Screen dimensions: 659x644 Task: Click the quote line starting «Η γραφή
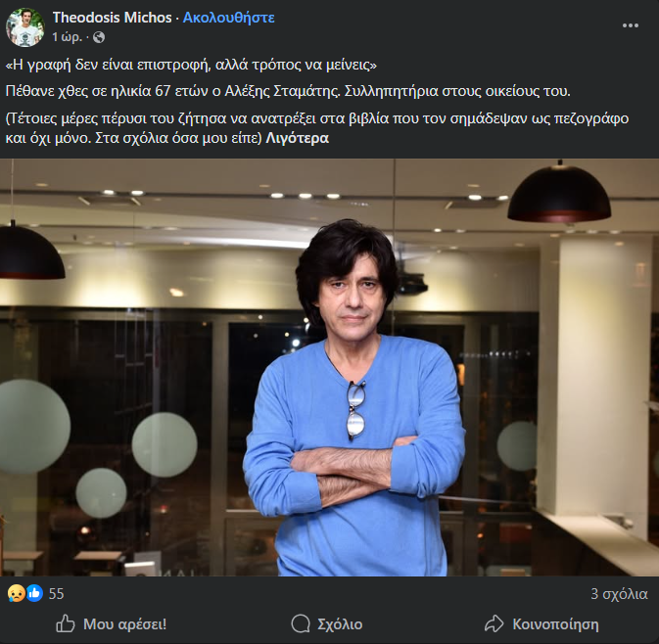click(x=191, y=65)
